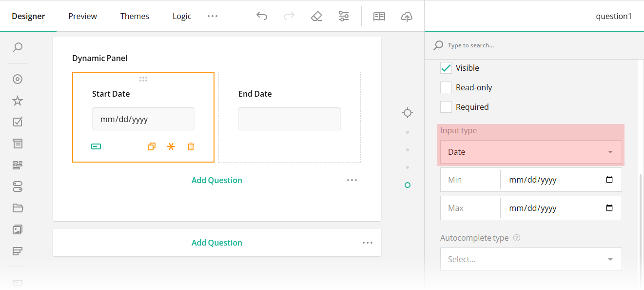The width and height of the screenshot is (644, 290).
Task: Select the Checkbox question icon in the toolbox
Action: [x=17, y=122]
